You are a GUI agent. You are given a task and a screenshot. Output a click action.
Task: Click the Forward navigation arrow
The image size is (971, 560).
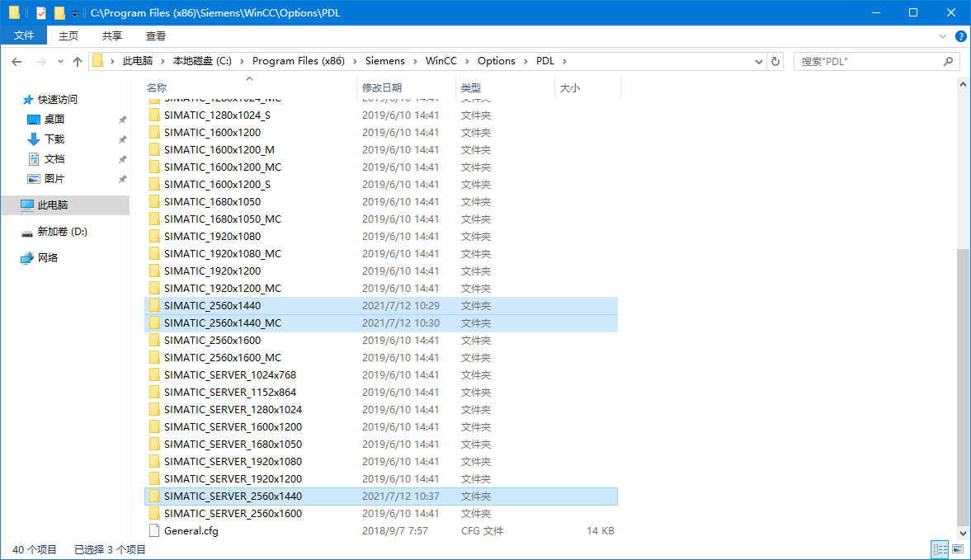pos(41,61)
